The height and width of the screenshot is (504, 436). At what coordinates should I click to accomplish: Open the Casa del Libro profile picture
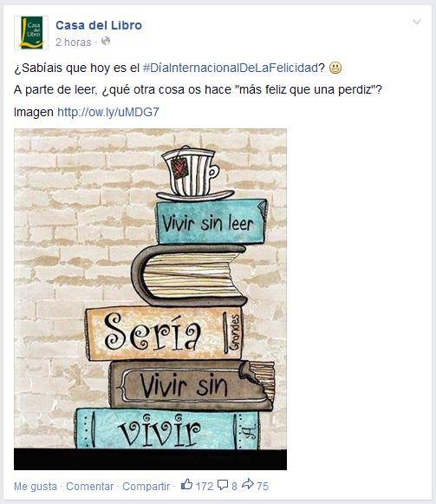(x=31, y=32)
